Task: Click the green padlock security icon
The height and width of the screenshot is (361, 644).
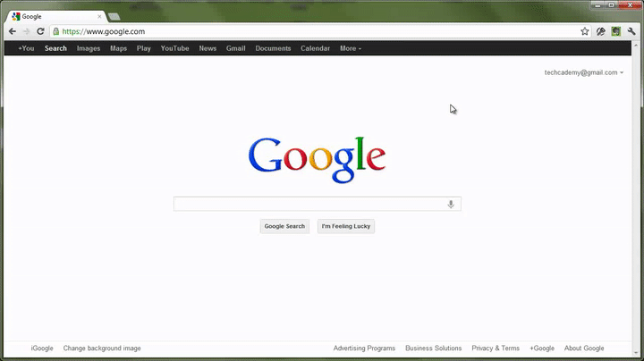Action: coord(56,31)
